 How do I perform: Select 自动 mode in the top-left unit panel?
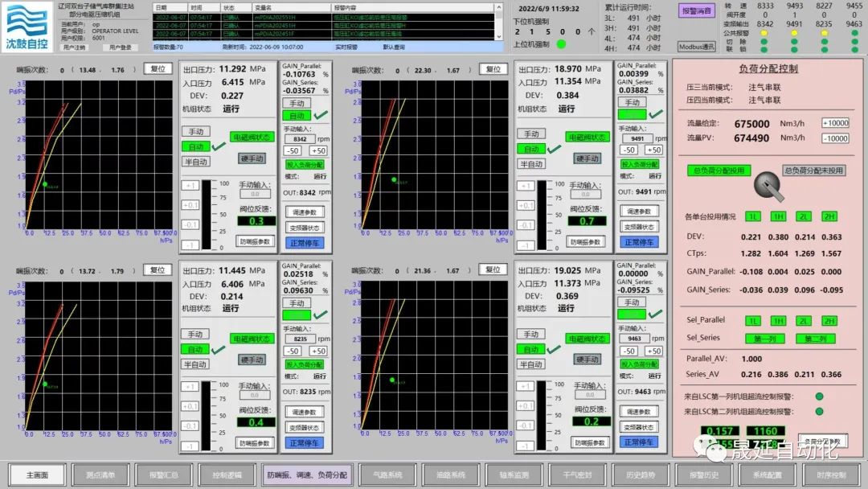(195, 146)
